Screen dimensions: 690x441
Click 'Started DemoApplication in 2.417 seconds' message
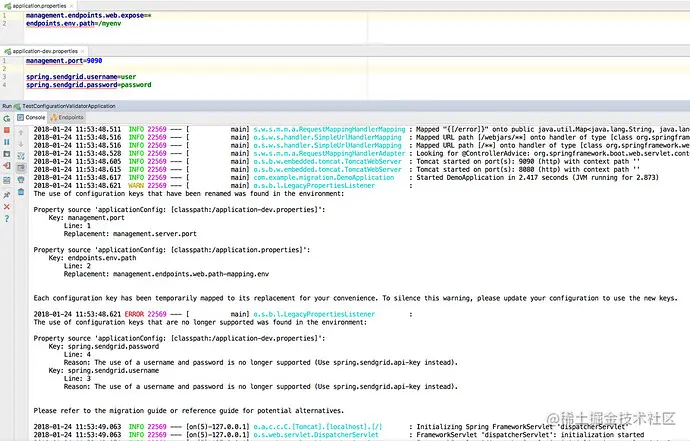click(538, 177)
